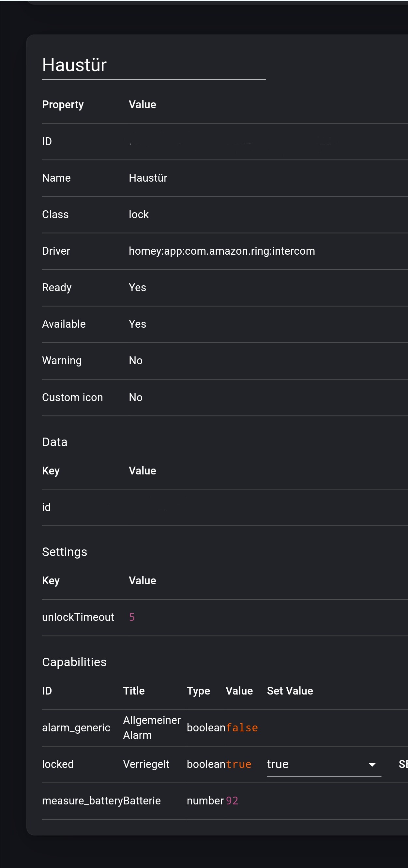Image resolution: width=408 pixels, height=868 pixels.
Task: Click the Haustür device name field
Action: [153, 65]
